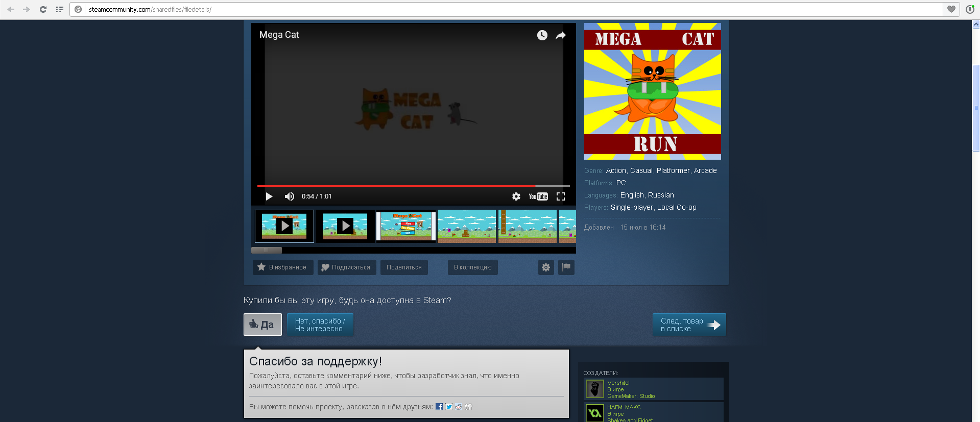Open the fourth screenshot thumbnail
Screen dimensions: 980x422
coord(467,226)
